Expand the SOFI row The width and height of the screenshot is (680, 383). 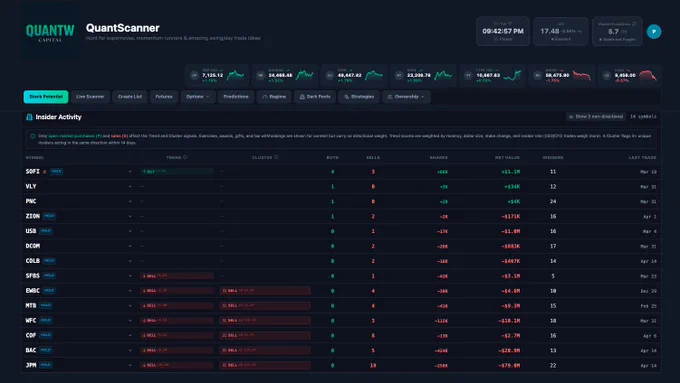pos(130,172)
